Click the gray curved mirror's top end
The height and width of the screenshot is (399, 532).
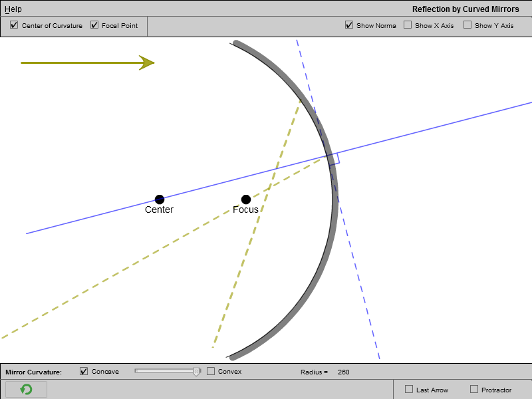(x=237, y=45)
